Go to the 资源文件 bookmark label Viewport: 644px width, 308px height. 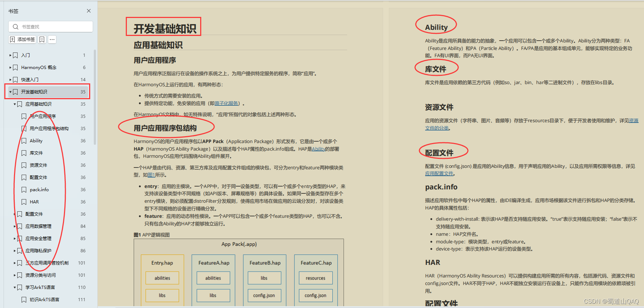click(x=38, y=165)
